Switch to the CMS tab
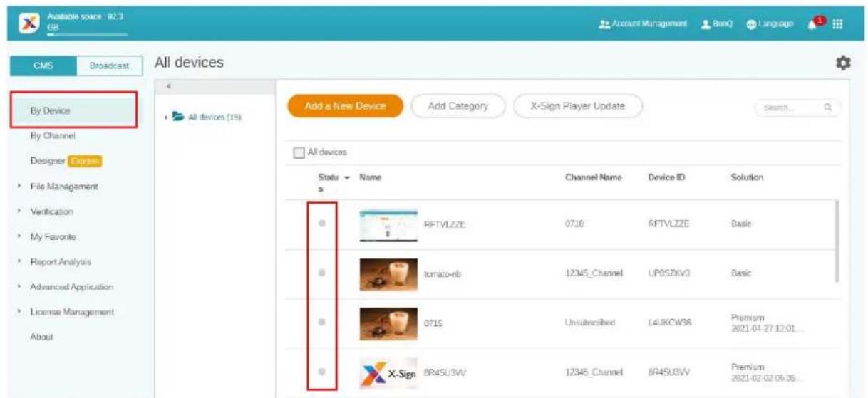 (43, 65)
